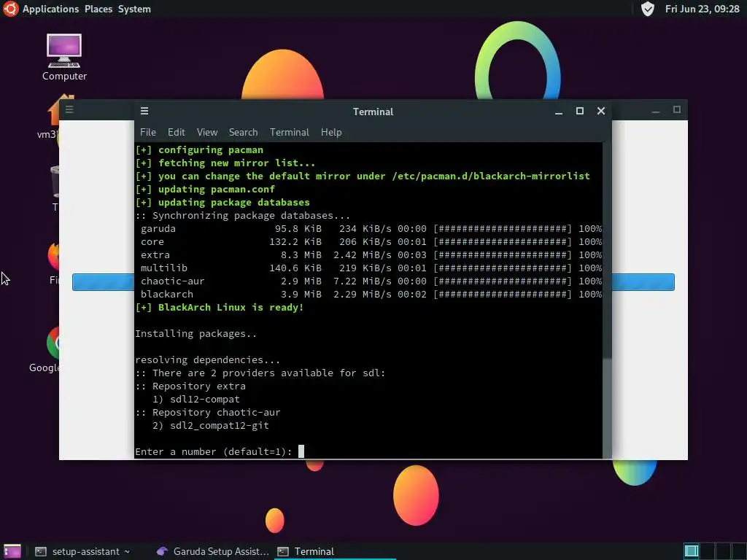Maximize the background Garuda window
The height and width of the screenshot is (560, 747).
[x=677, y=109]
